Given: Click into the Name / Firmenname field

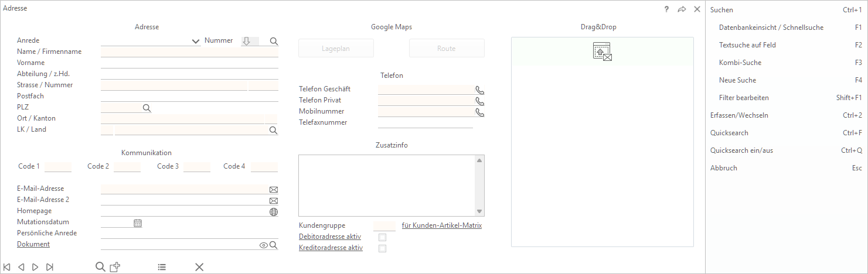Looking at the screenshot, I should (x=189, y=52).
